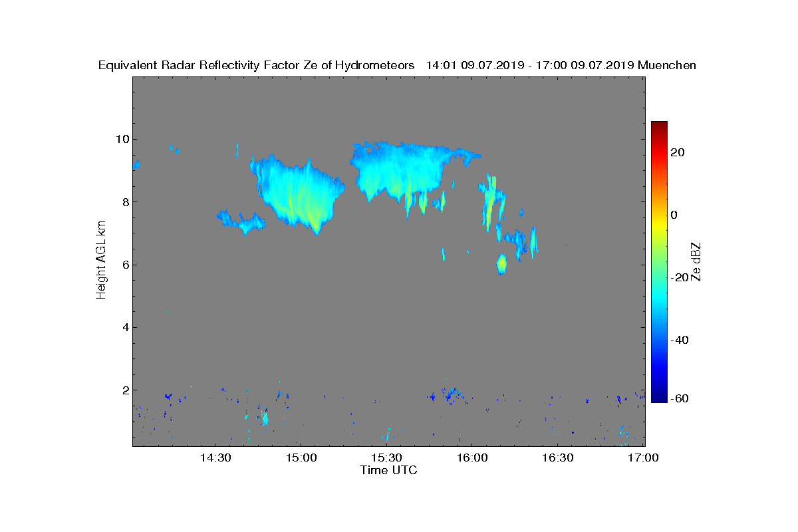Click the 14:30 time tick label
This screenshot has width=798, height=532.
point(215,458)
